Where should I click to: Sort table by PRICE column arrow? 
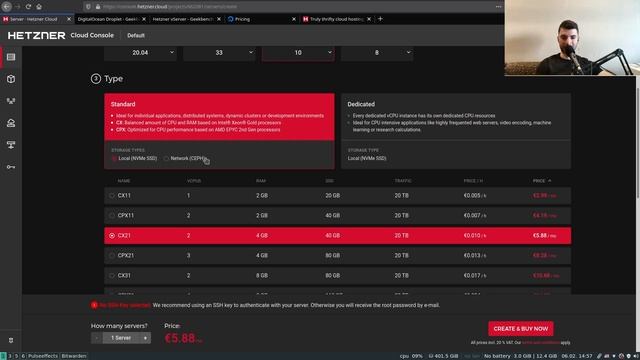[549, 180]
